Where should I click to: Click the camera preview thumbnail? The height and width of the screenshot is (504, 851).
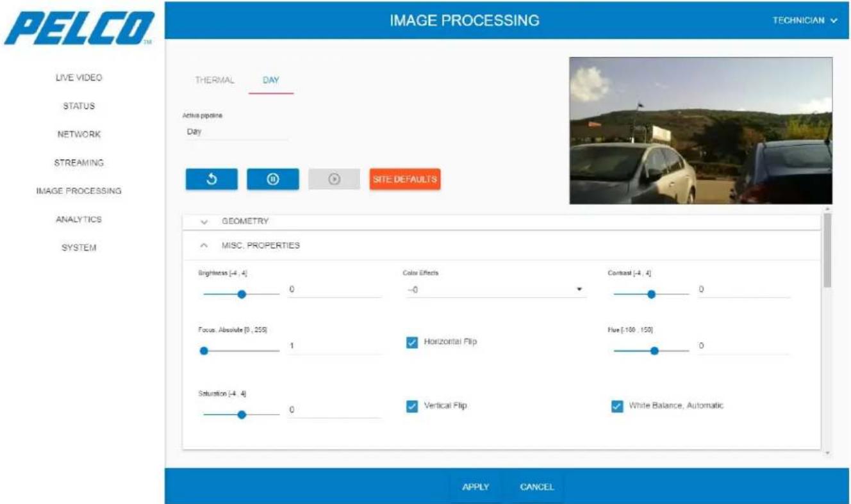coord(701,131)
